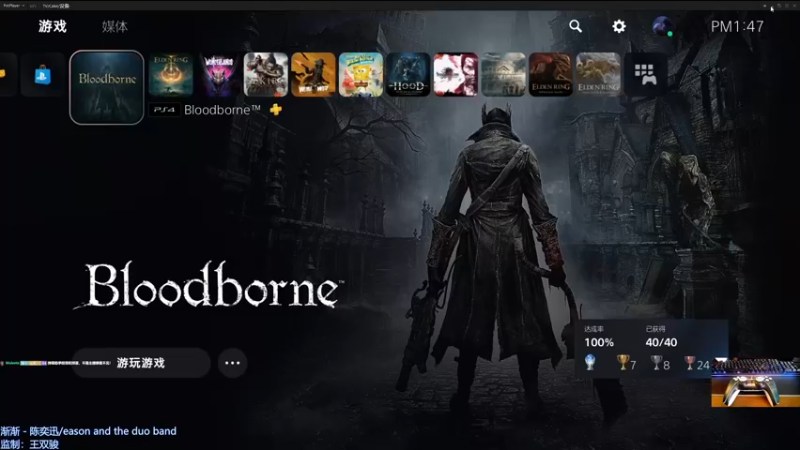Select the beige Elden Ring tile
The image size is (800, 450).
598,74
